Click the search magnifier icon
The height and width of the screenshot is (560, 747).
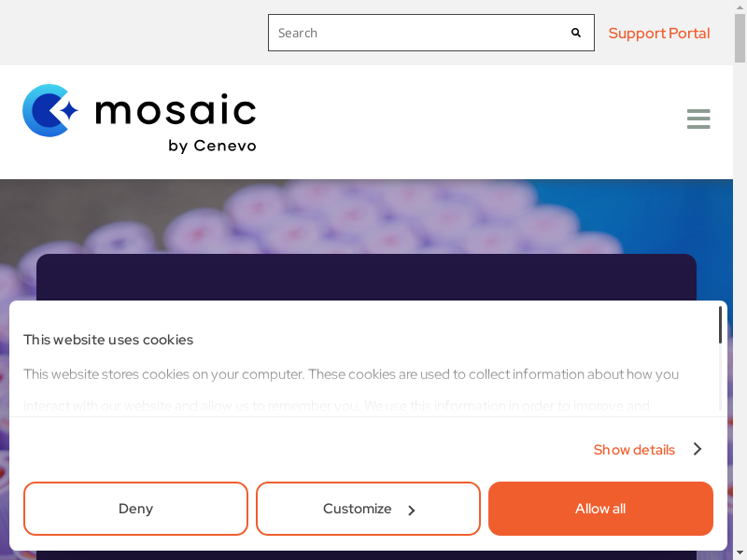coord(576,33)
